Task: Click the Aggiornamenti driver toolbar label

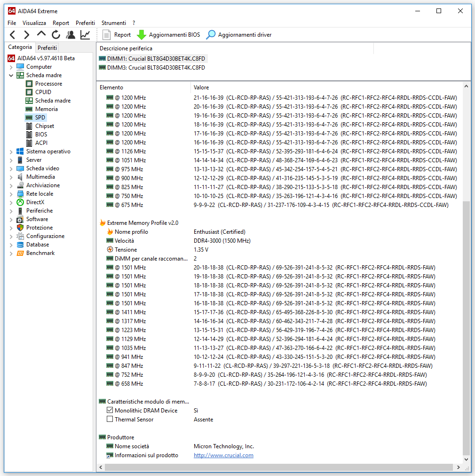Action: [x=245, y=35]
